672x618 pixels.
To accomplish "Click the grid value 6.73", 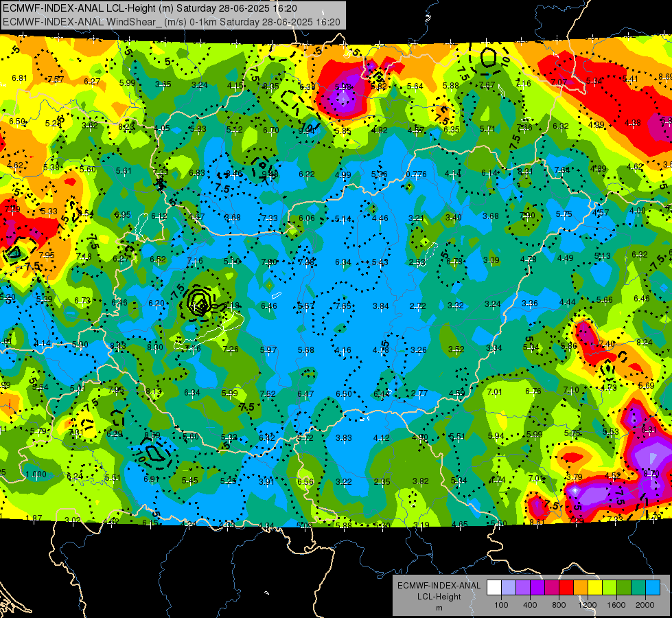I will [x=82, y=301].
